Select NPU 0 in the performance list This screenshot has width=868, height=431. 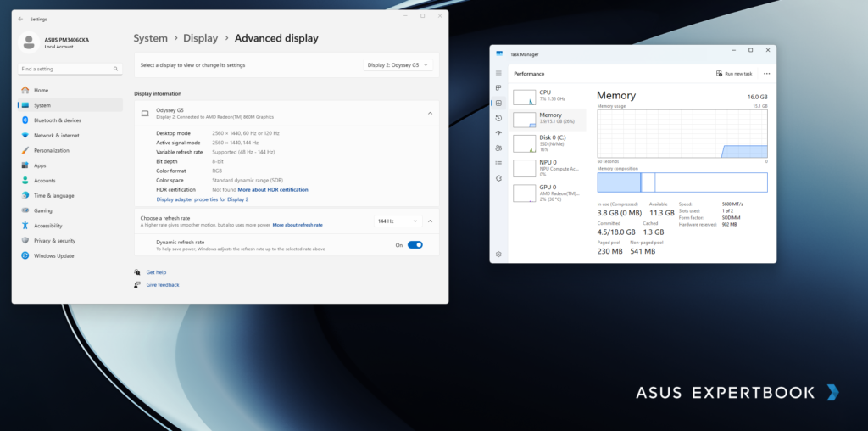(x=548, y=168)
